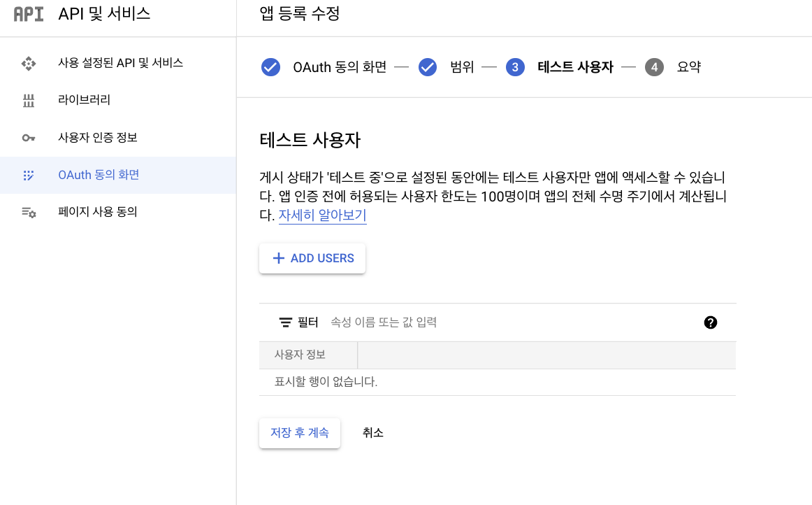This screenshot has height=505, width=812.
Task: Go to 사용자 인증 정보
Action: coord(118,137)
